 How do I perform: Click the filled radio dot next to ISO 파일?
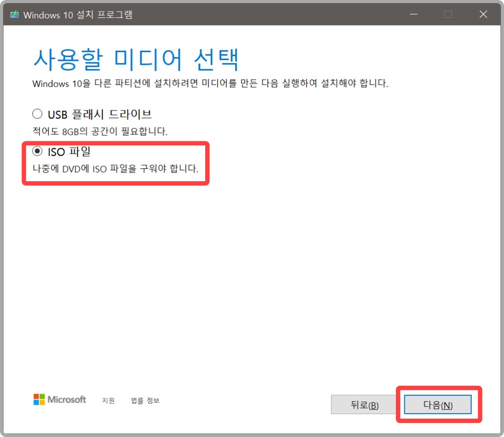pyautogui.click(x=37, y=151)
